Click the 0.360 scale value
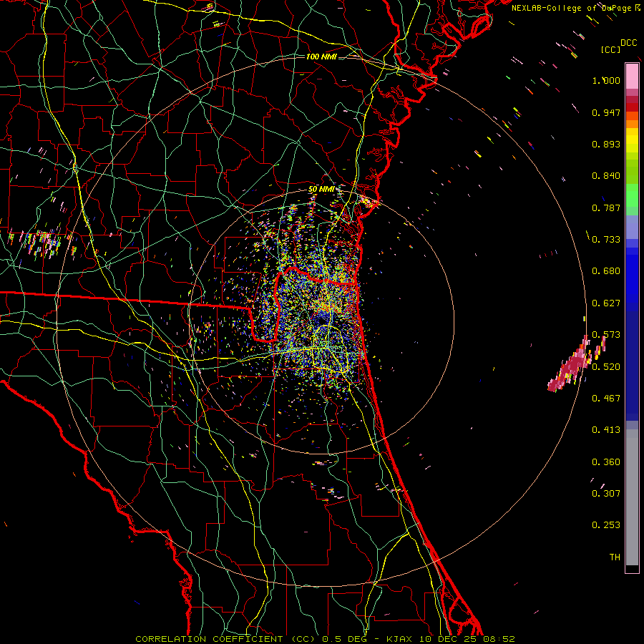Image resolution: width=644 pixels, height=644 pixels. point(606,462)
